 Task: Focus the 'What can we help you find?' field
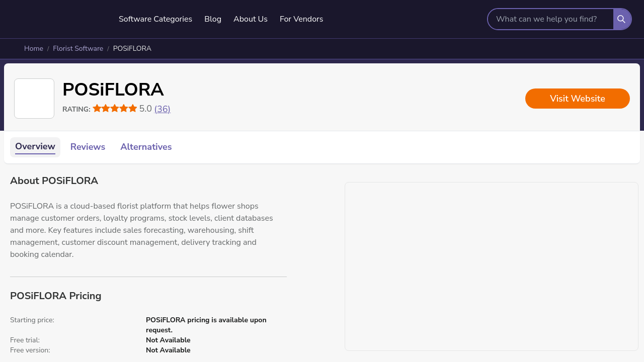(x=550, y=19)
